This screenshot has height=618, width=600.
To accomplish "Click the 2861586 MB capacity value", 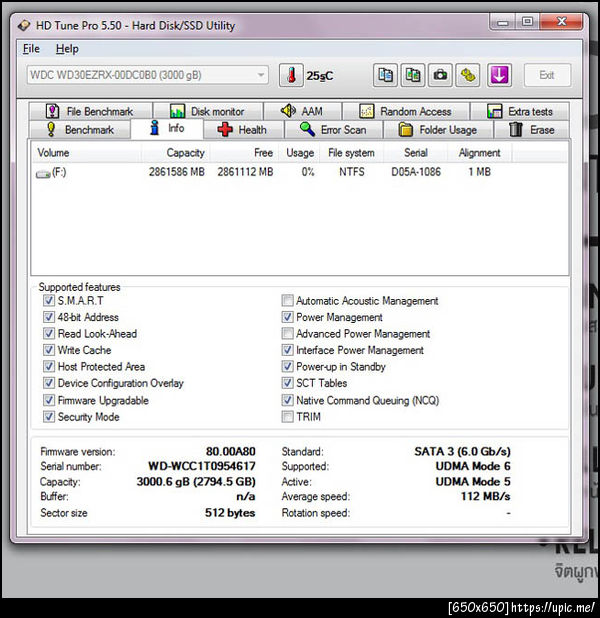I will click(177, 172).
